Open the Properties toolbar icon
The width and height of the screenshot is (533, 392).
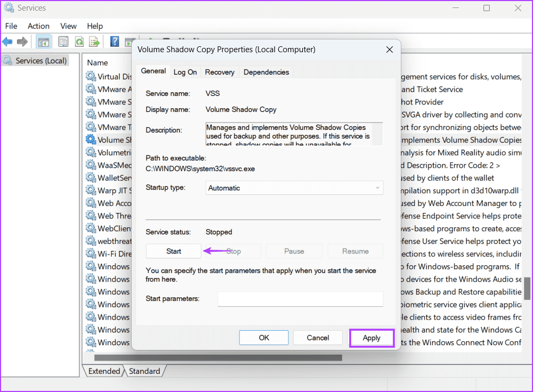63,42
